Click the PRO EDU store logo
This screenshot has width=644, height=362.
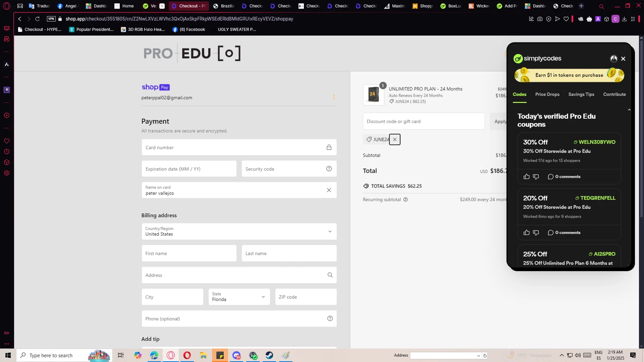pos(192,54)
